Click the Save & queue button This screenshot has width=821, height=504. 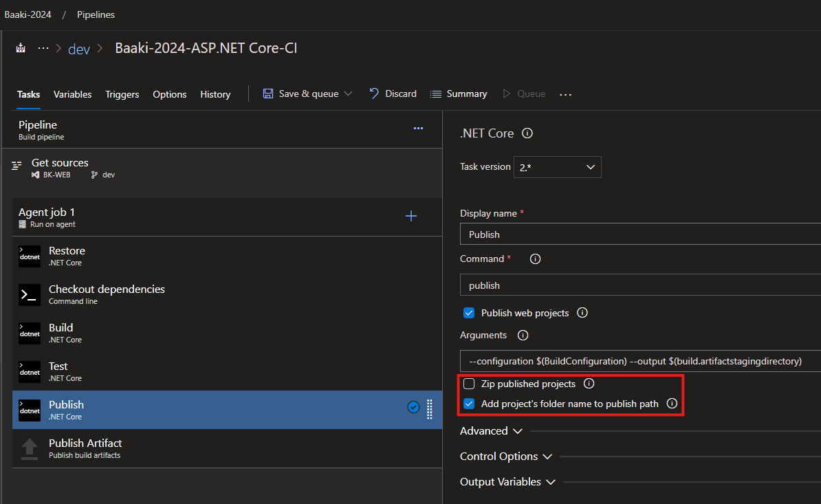[x=308, y=94]
